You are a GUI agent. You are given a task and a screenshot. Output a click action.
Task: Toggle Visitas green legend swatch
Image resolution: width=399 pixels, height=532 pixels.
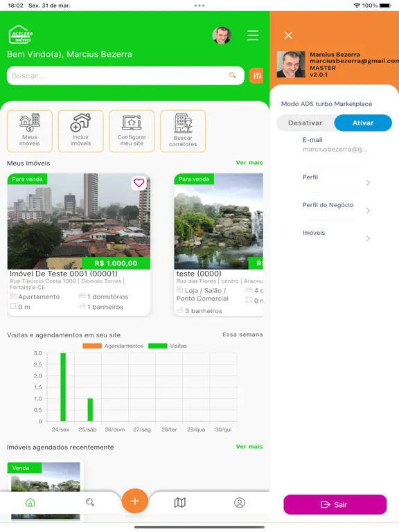pos(158,346)
